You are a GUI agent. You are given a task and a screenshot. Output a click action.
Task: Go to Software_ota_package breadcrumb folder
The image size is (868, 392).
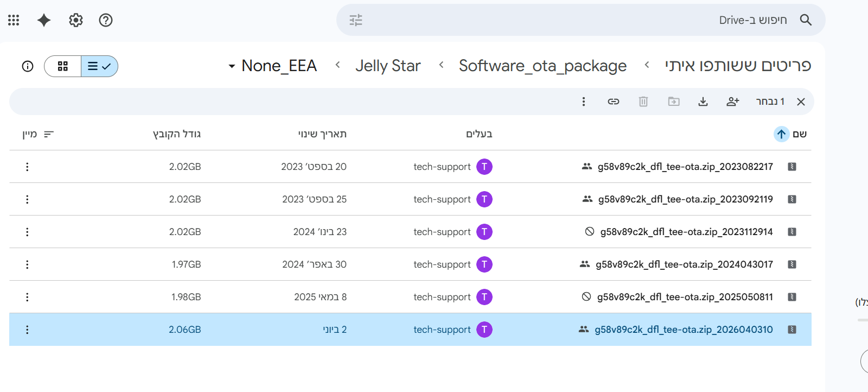pyautogui.click(x=542, y=66)
